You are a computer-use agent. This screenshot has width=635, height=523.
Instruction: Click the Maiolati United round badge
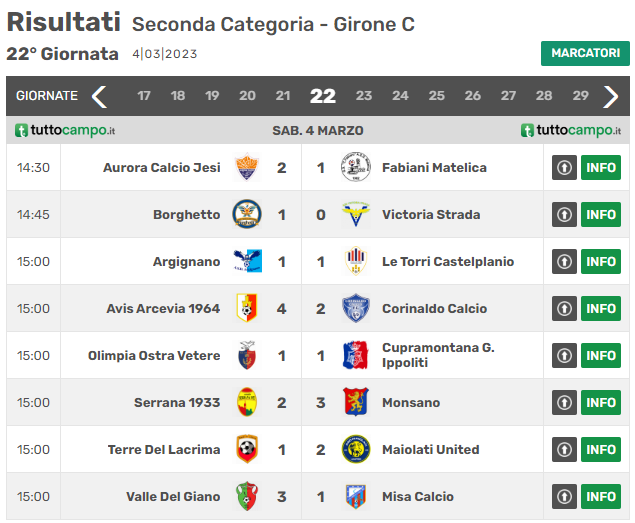coord(356,449)
